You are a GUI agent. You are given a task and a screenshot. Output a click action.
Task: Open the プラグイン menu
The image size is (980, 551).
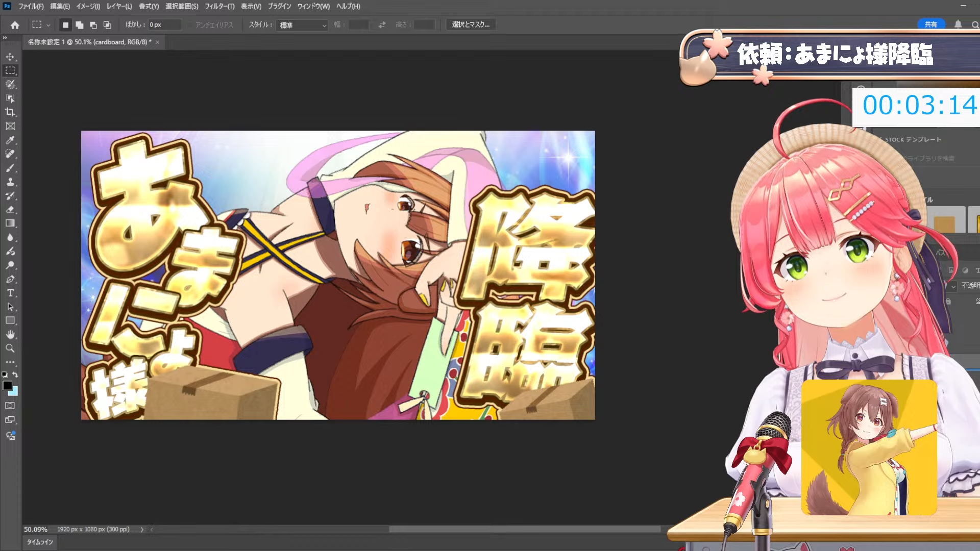tap(279, 6)
